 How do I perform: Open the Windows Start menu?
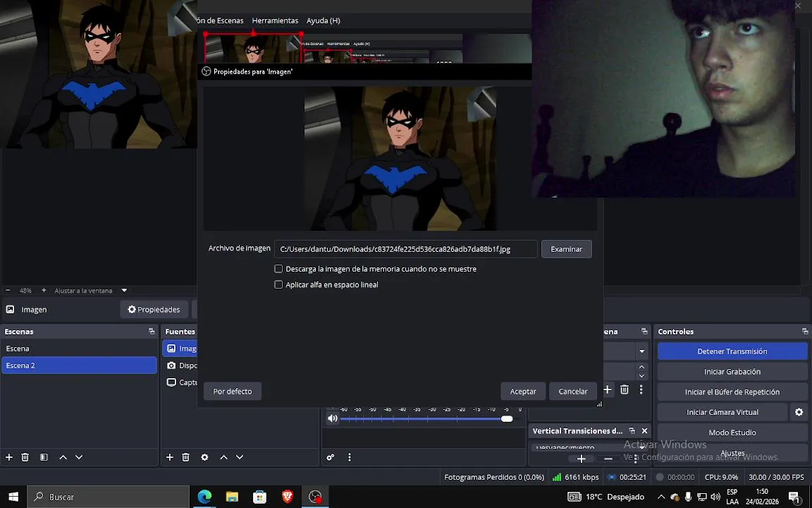13,497
